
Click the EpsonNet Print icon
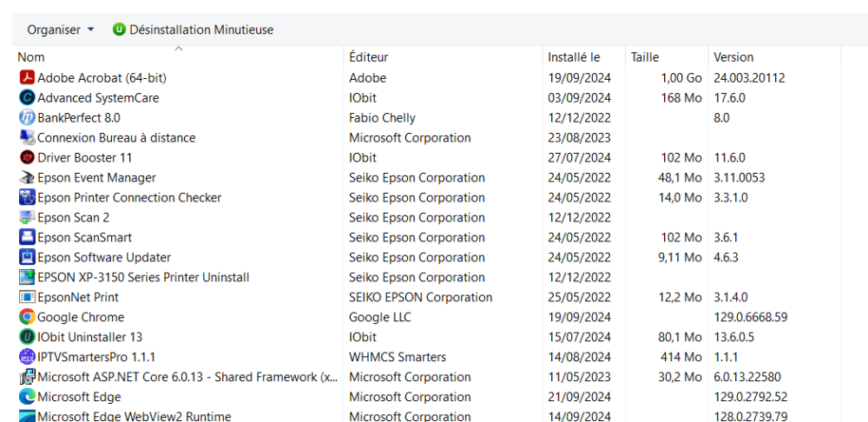tap(27, 297)
